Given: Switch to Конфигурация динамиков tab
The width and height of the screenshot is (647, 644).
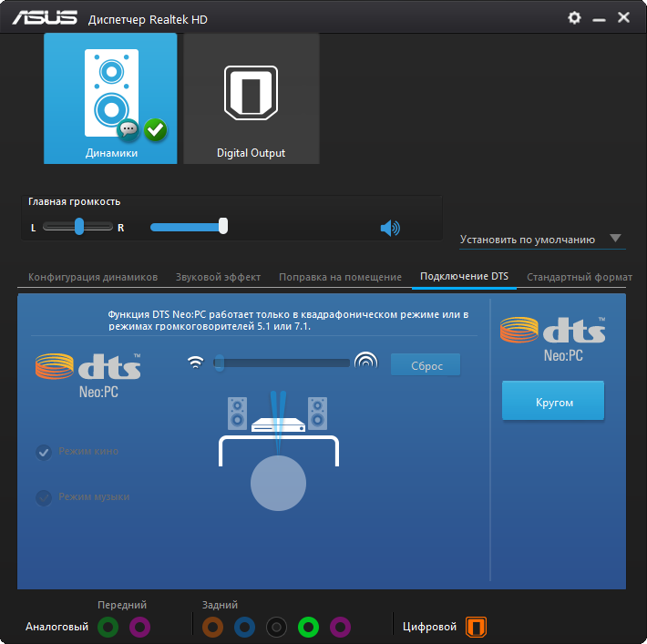Looking at the screenshot, I should [93, 277].
